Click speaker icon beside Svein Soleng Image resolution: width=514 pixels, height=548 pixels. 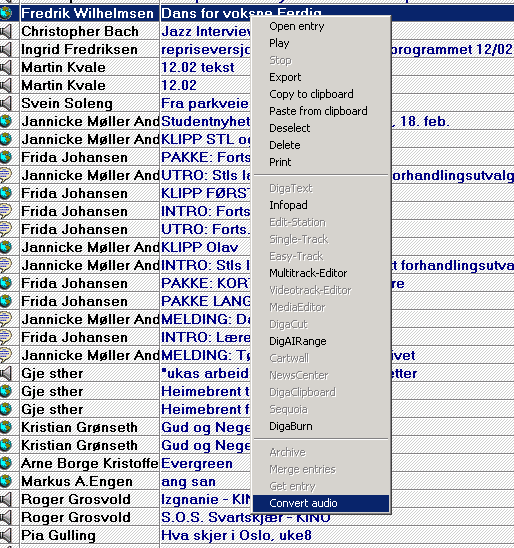pyautogui.click(x=6, y=103)
